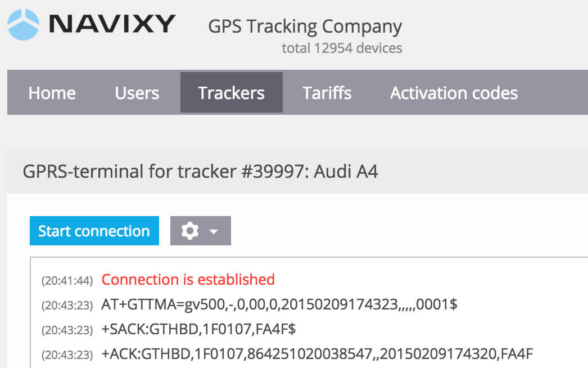Open the Users tab
This screenshot has width=588, height=368.
[137, 93]
